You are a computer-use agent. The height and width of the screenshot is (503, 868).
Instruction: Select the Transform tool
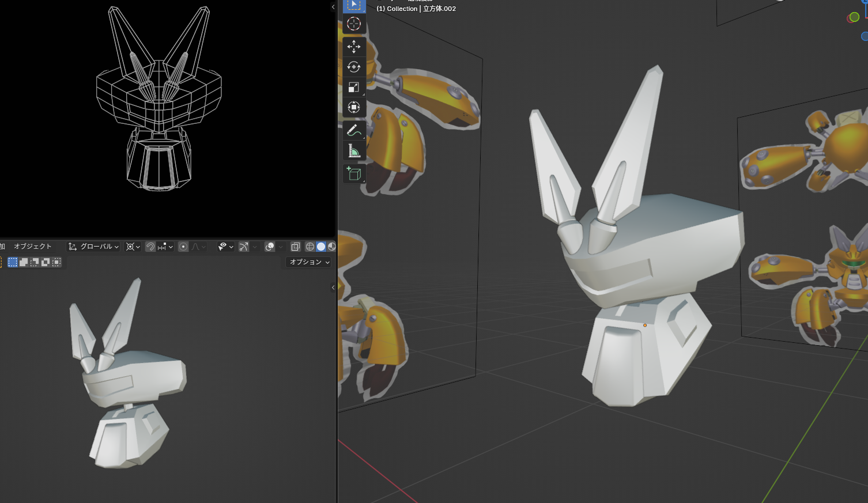[x=354, y=107]
